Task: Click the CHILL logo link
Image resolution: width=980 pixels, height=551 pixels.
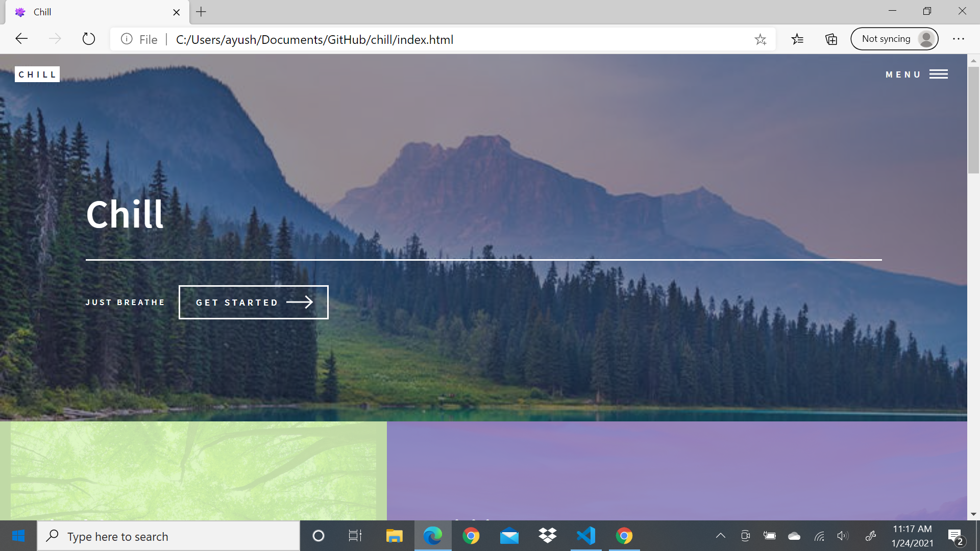Action: (37, 74)
